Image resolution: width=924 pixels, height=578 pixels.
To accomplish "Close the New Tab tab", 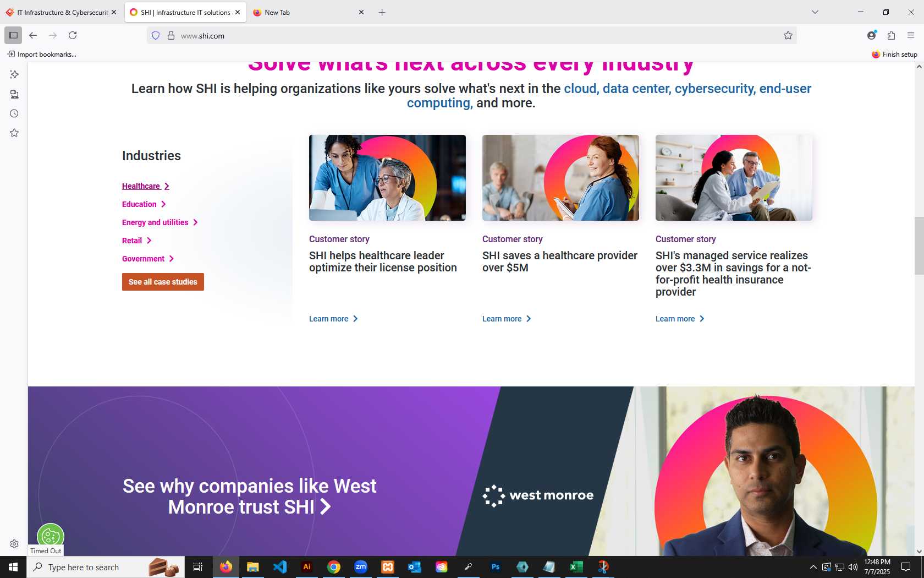I will pyautogui.click(x=361, y=12).
